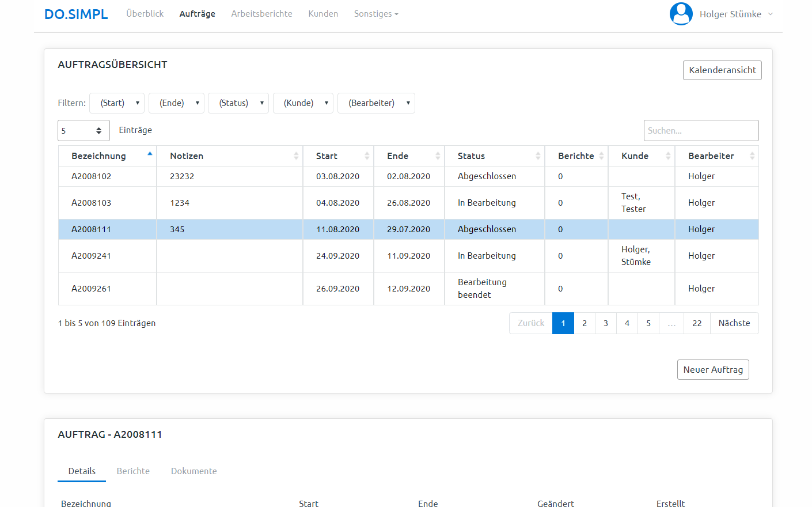This screenshot has width=812, height=507.
Task: Expand the (Bearbeiter) filter dropdown
Action: pyautogui.click(x=376, y=103)
